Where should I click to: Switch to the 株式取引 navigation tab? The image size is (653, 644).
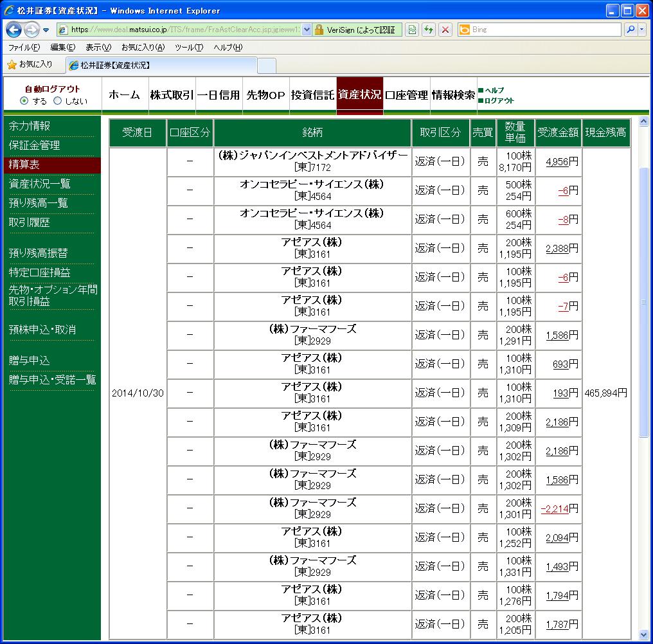(172, 95)
